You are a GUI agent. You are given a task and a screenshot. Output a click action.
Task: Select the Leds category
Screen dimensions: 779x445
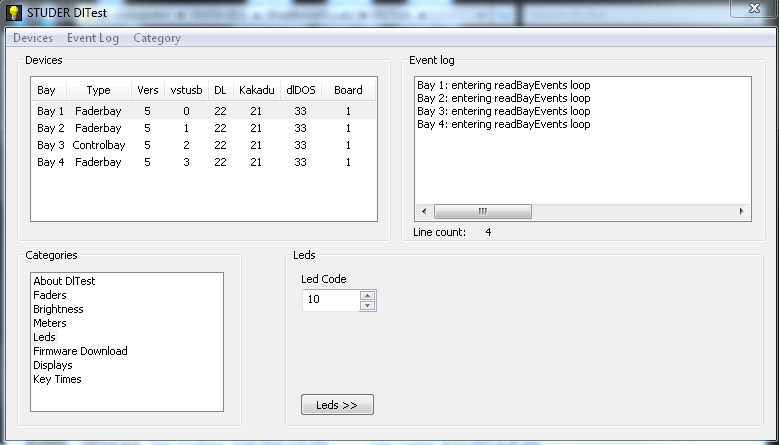point(44,337)
